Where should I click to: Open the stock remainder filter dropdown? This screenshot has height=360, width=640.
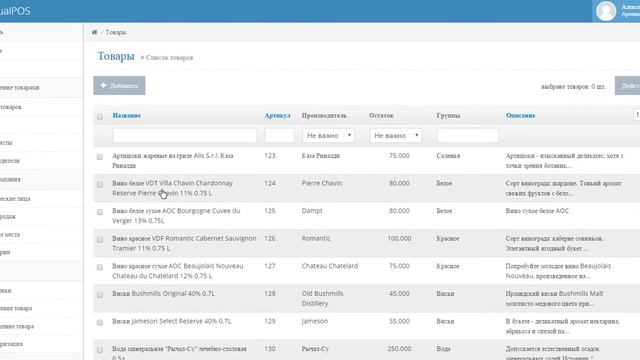[396, 136]
